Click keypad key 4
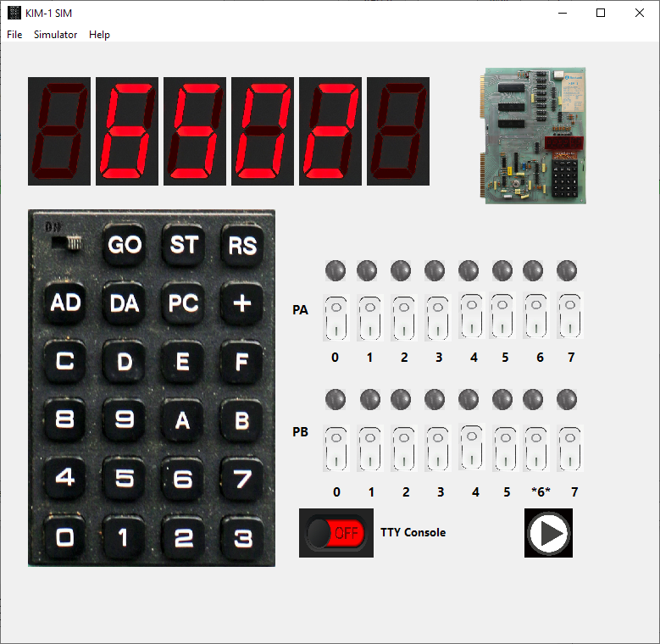 point(65,478)
